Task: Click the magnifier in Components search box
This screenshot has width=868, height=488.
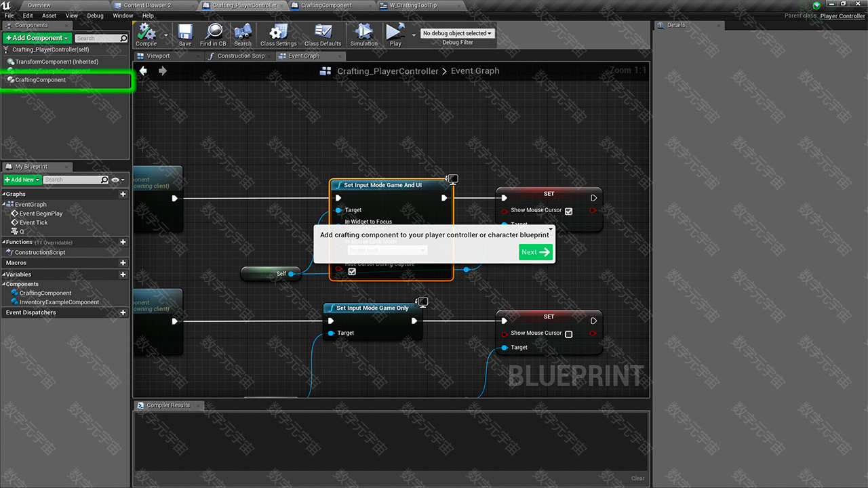Action: click(x=123, y=39)
